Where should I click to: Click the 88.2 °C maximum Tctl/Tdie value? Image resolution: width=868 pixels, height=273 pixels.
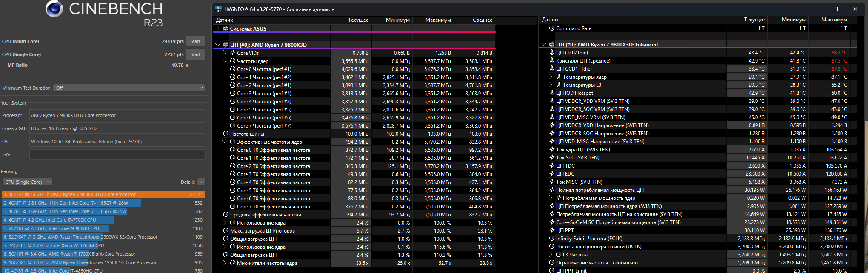click(839, 53)
